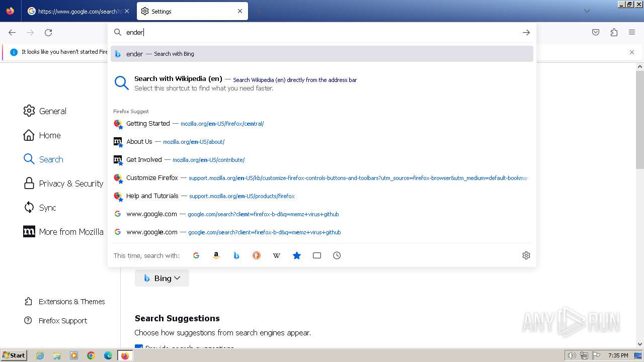Search this time with Wikipedia icon

tap(277, 255)
